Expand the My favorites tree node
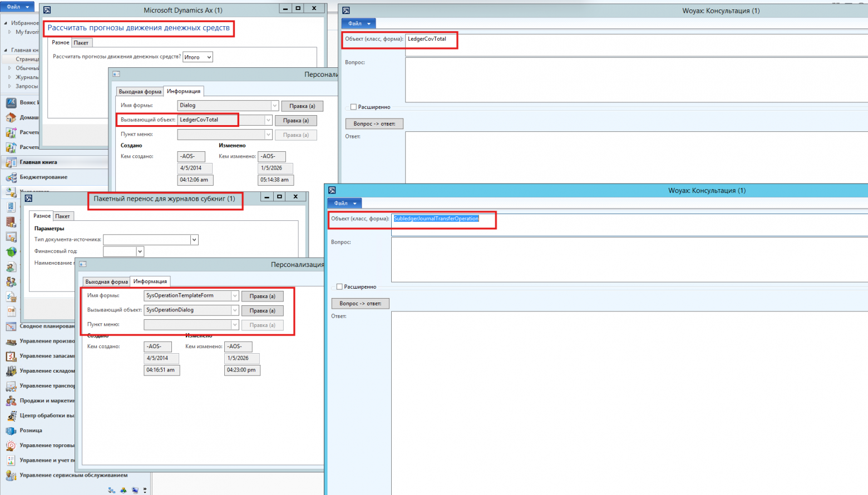This screenshot has height=495, width=868. (x=9, y=32)
